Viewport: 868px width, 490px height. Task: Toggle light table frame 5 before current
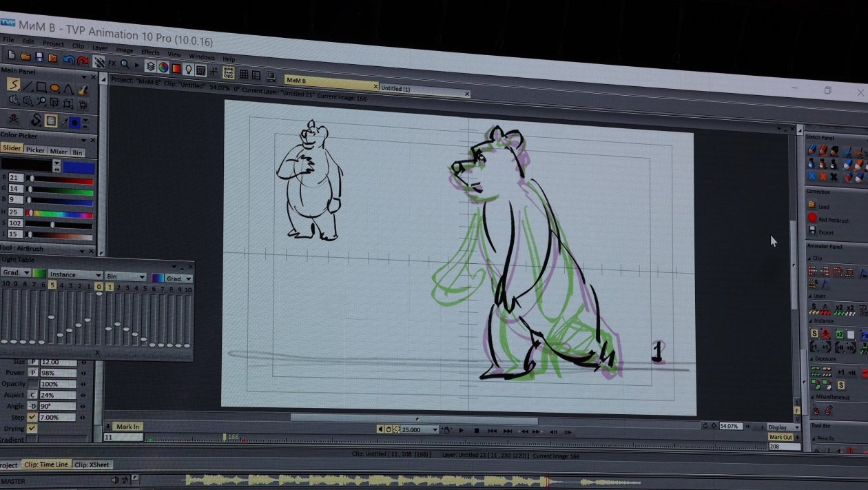click(x=52, y=285)
